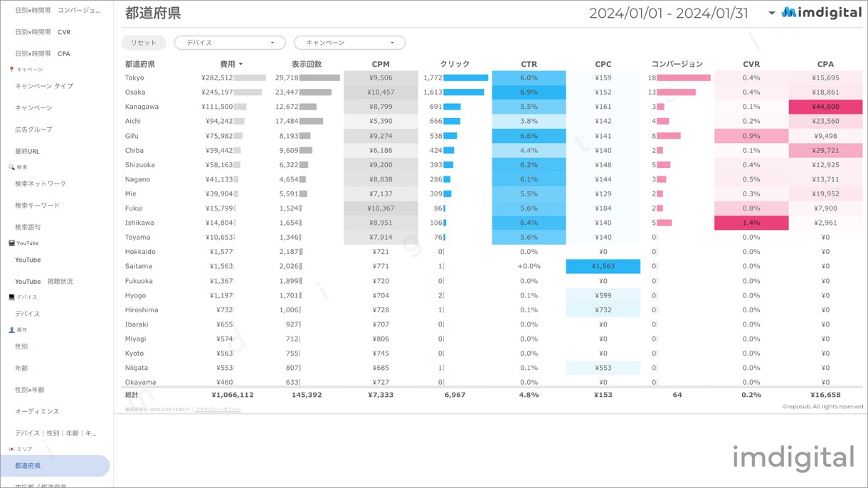
Task: Open the 最終URL page in sidebar
Action: 27,152
